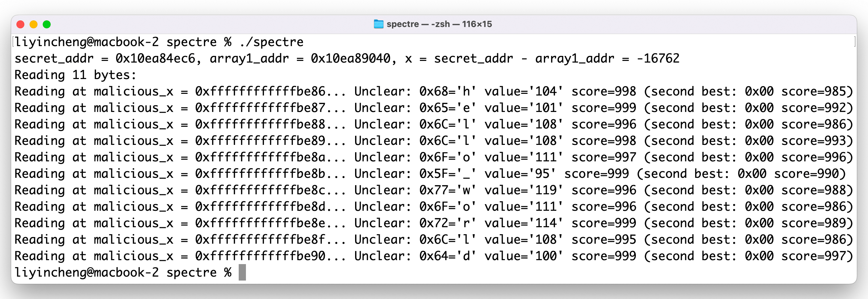868x299 pixels.
Task: Click score=995 on the be8f line
Action: [603, 240]
